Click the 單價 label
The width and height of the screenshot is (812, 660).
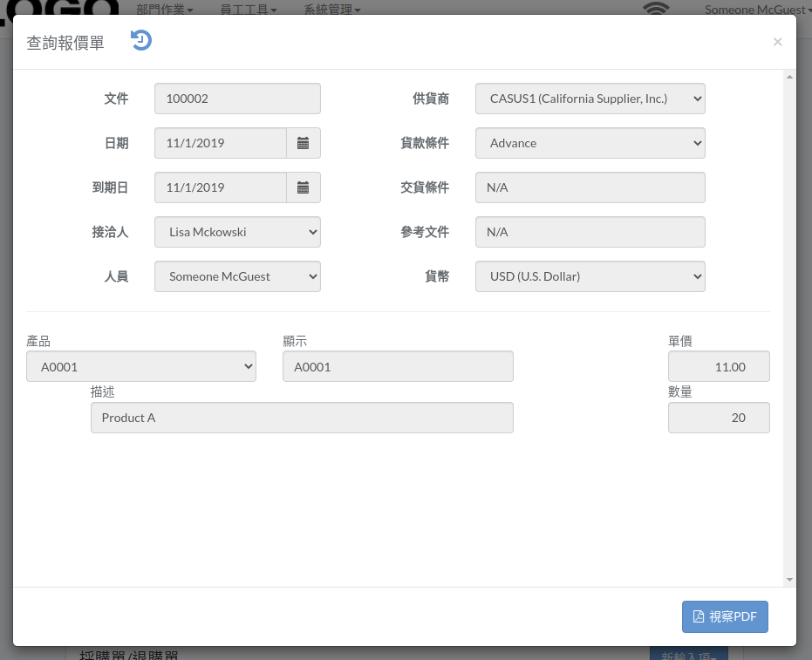(x=680, y=341)
